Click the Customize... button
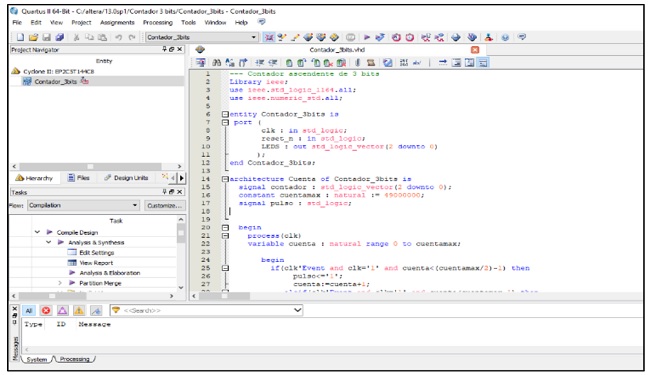The width and height of the screenshot is (650, 375). point(164,206)
